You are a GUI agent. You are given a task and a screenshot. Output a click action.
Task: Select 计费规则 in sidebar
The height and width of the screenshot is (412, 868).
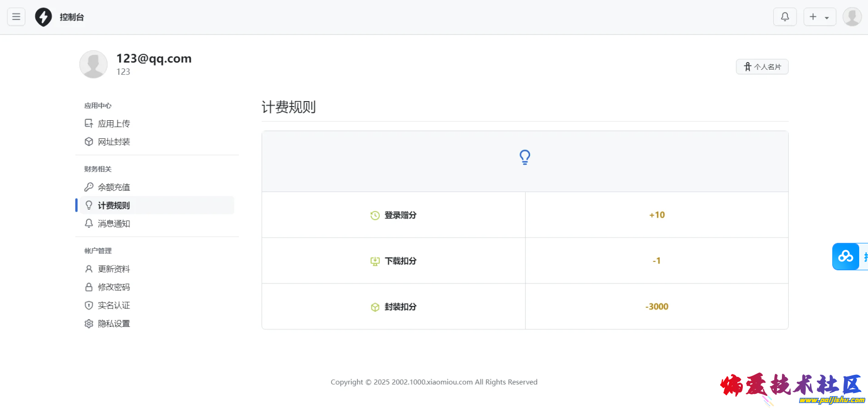coord(113,205)
